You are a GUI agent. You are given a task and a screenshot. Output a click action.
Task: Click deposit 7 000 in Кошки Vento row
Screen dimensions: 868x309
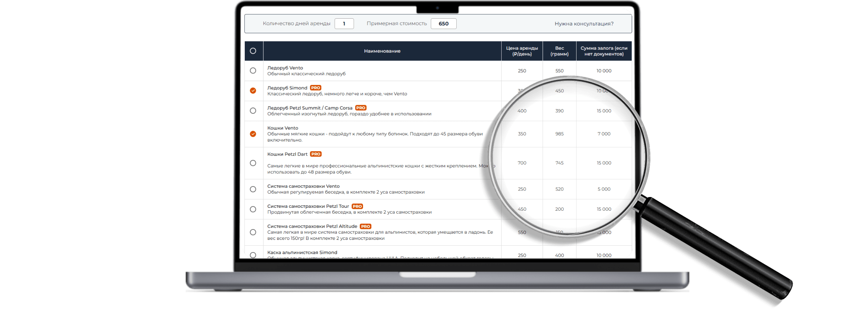tap(604, 134)
